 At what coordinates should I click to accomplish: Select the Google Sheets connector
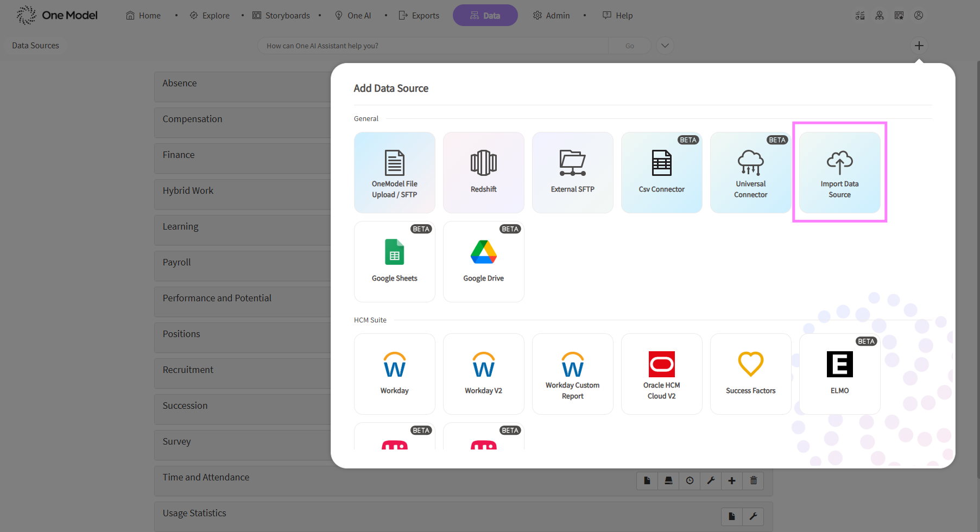tap(394, 262)
